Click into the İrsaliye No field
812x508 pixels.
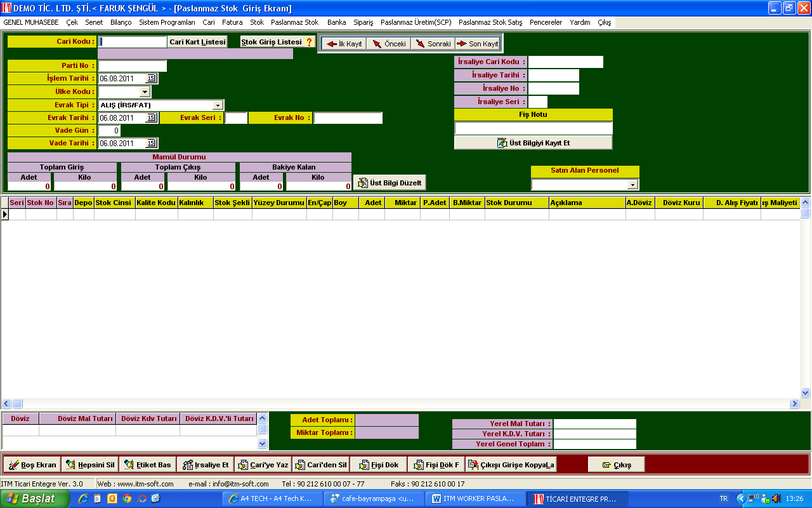coord(554,89)
